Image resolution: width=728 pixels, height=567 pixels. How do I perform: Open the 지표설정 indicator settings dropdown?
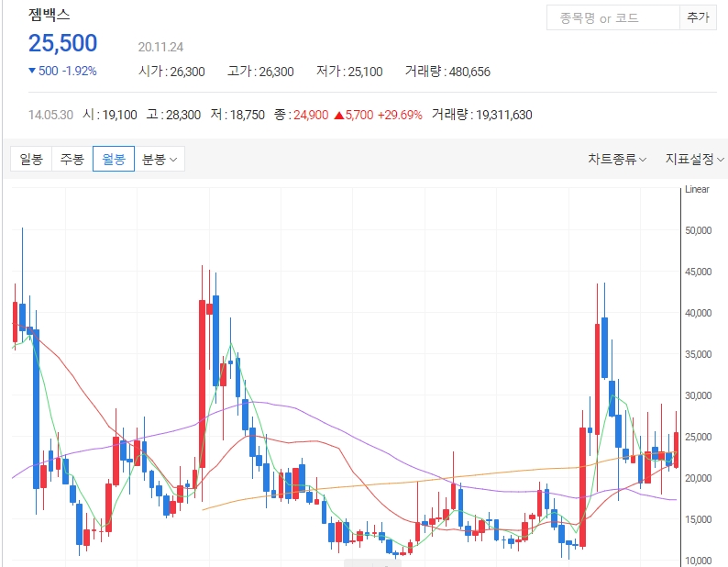pos(695,159)
